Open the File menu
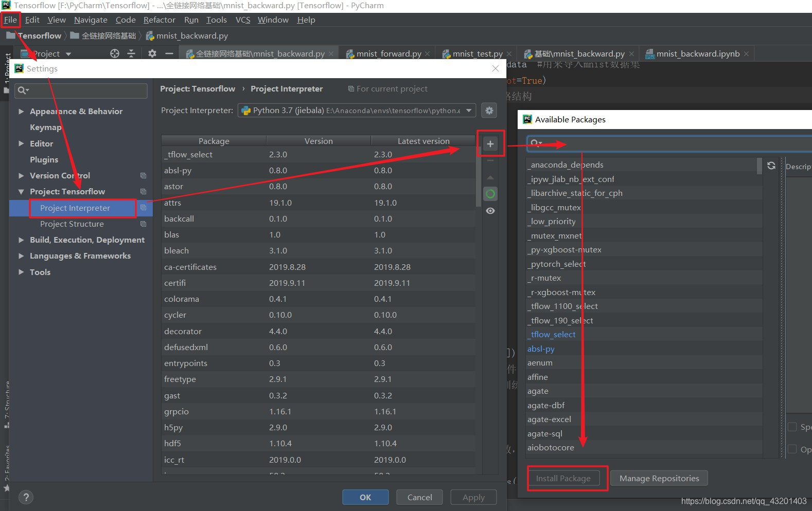This screenshot has width=812, height=511. click(10, 20)
